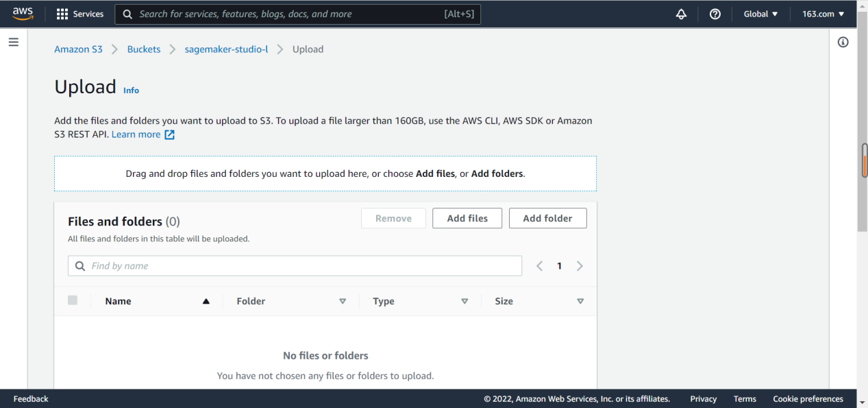The height and width of the screenshot is (408, 868).
Task: Open the info panel icon at right
Action: (x=843, y=43)
